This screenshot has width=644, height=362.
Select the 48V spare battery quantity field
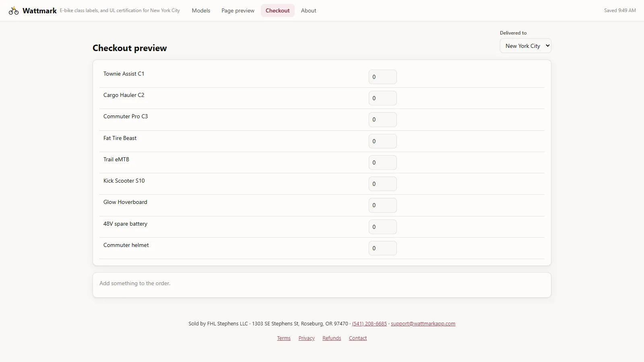click(x=383, y=227)
